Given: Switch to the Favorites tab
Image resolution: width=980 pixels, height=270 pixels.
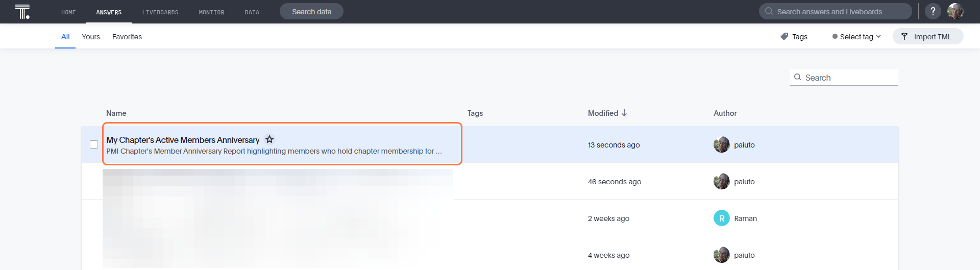Looking at the screenshot, I should [x=127, y=37].
